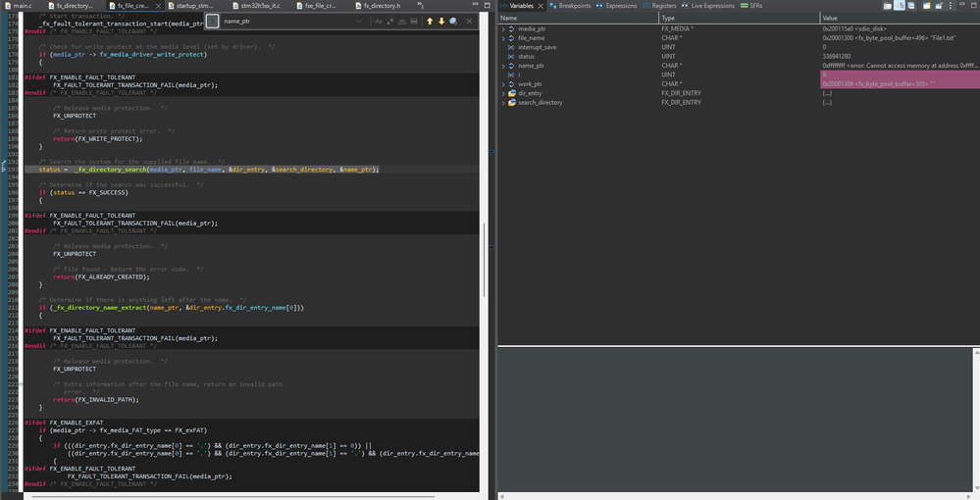Screen dimensions: 980x500
Task: Open the fx_directory.h editor tab
Action: (x=378, y=6)
